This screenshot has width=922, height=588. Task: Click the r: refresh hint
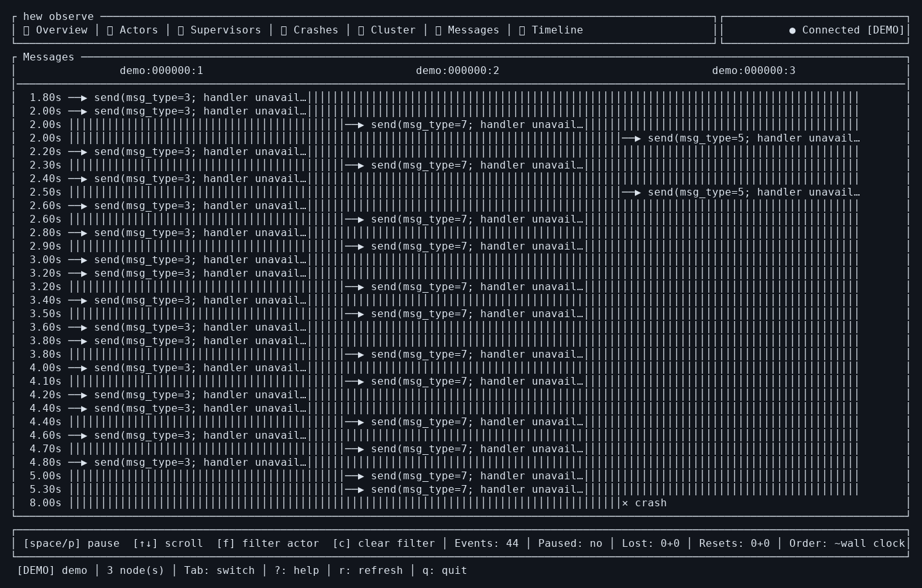click(371, 571)
